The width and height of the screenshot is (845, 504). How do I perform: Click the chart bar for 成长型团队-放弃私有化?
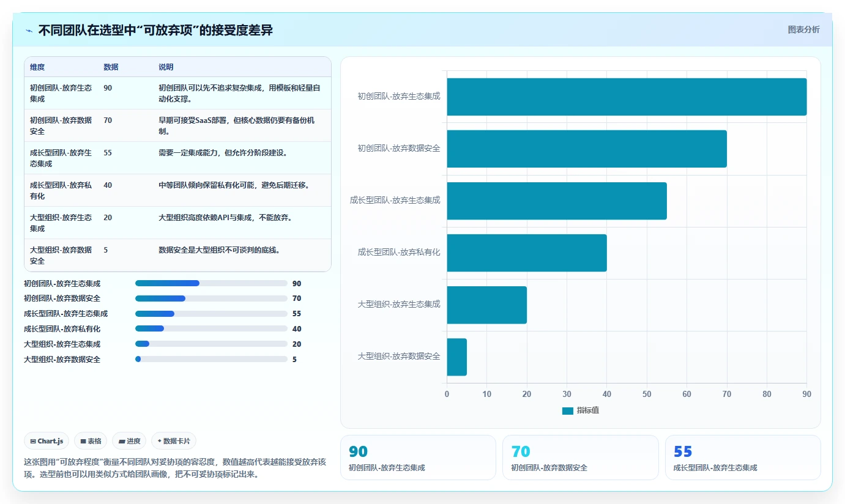(527, 253)
